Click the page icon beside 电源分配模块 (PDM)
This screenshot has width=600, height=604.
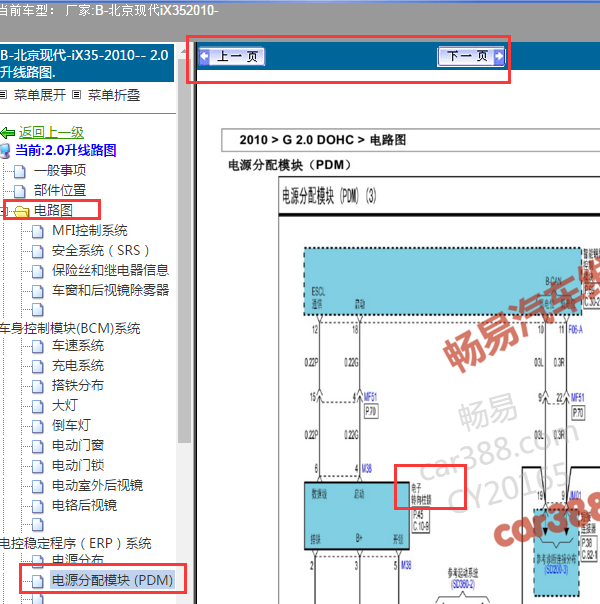tap(37, 582)
